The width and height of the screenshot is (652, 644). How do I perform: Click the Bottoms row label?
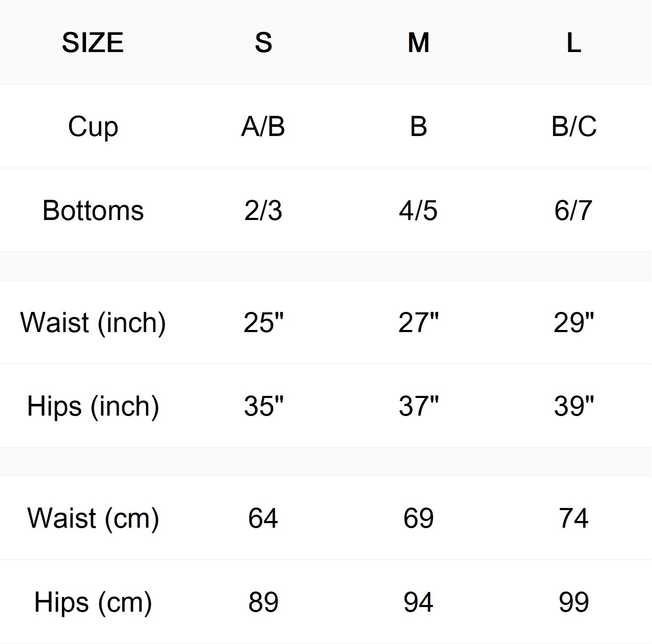[x=93, y=210]
